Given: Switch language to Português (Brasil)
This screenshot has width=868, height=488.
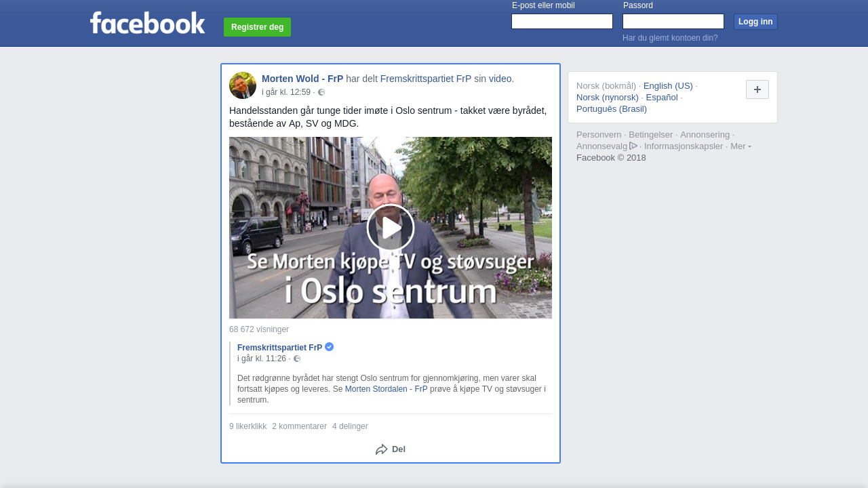Looking at the screenshot, I should tap(612, 108).
